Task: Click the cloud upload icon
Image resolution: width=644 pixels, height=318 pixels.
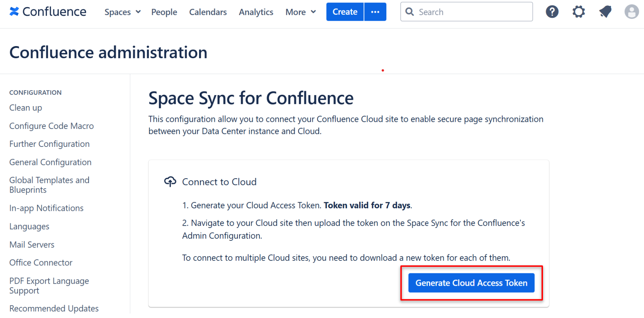Action: pos(170,182)
